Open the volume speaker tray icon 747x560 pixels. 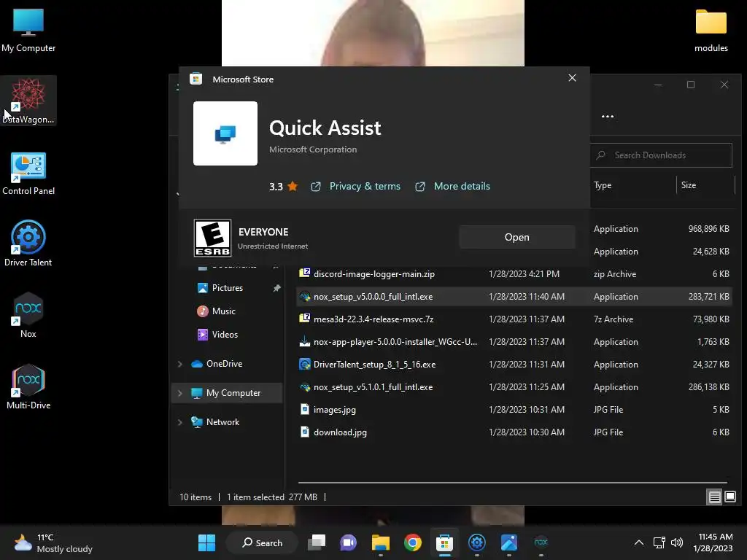point(676,542)
